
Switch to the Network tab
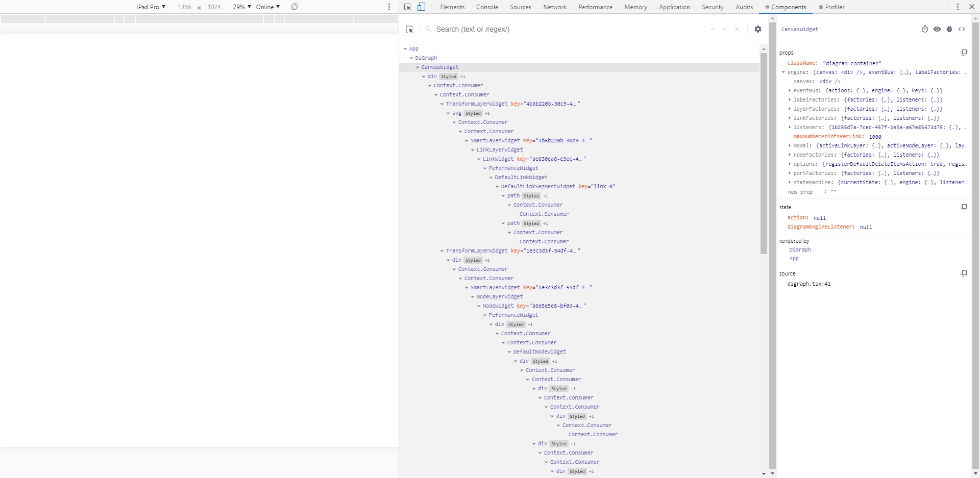tap(555, 7)
